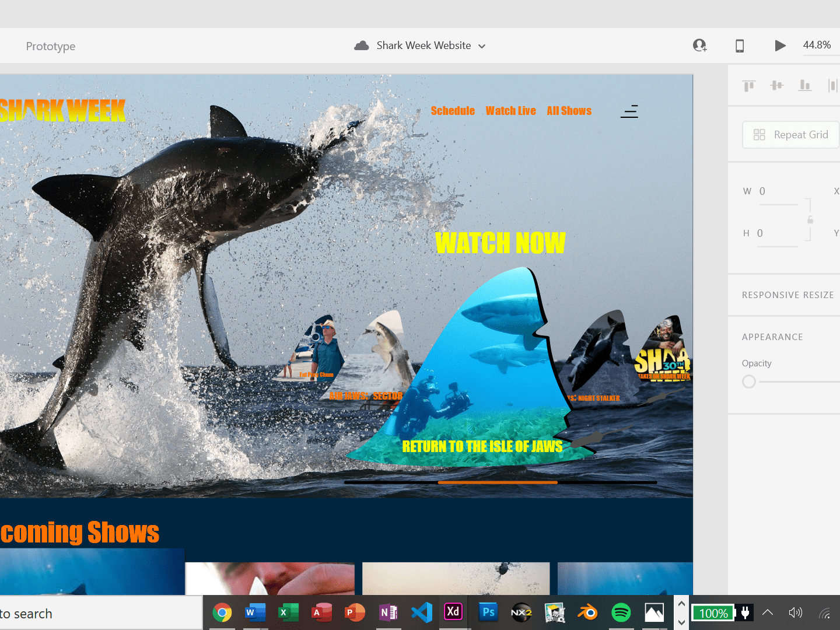Show hidden system tray icons
Image resolution: width=840 pixels, height=630 pixels.
coord(768,612)
